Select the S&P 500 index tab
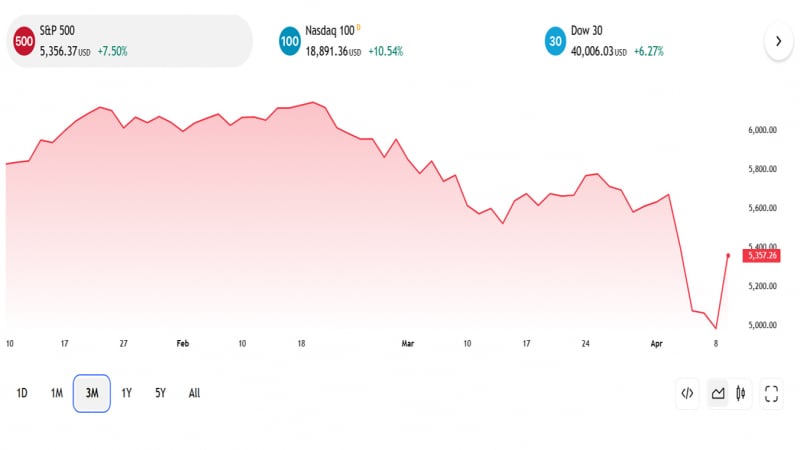800x450 pixels. click(x=130, y=41)
